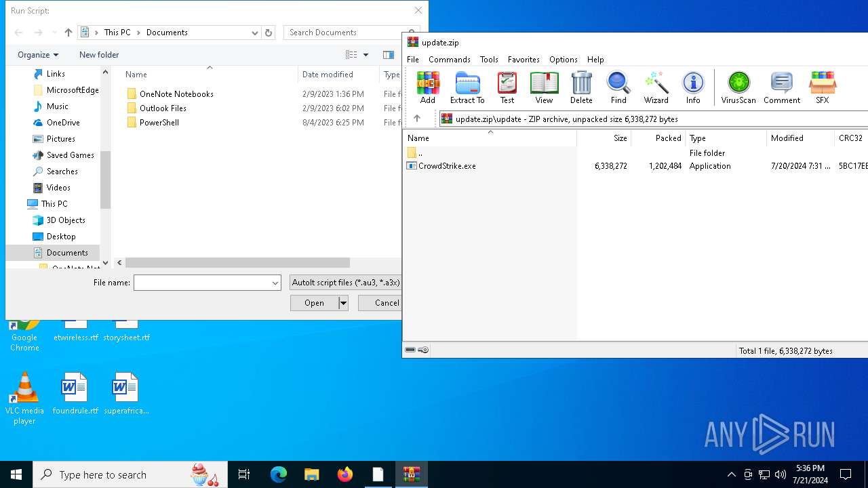Screen dimensions: 868x488
Task: Open the Comment tool in WinRAR
Action: pos(782,88)
